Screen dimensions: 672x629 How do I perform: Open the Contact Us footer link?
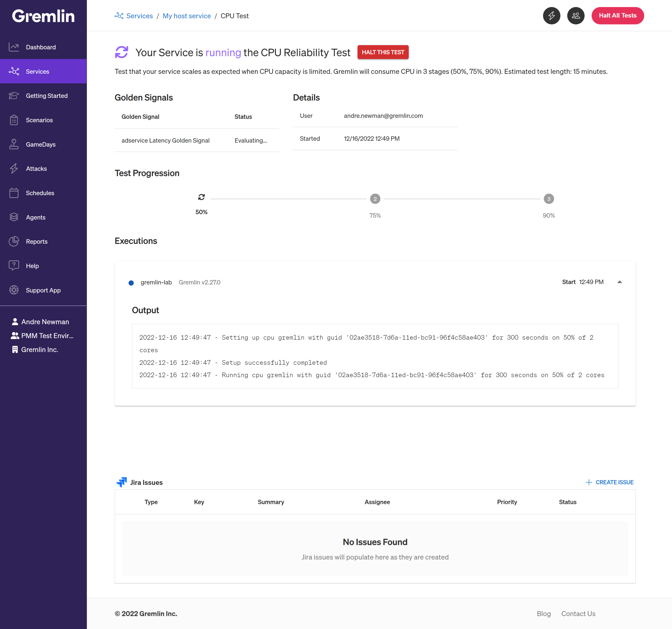tap(578, 613)
